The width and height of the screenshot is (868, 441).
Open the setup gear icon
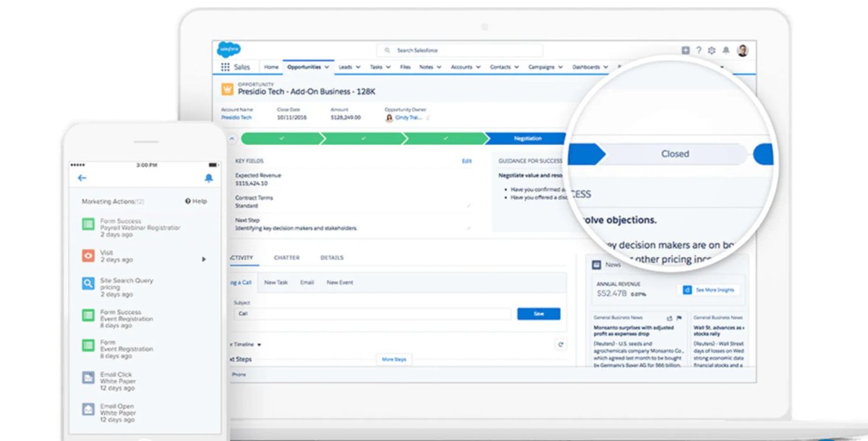pyautogui.click(x=712, y=50)
